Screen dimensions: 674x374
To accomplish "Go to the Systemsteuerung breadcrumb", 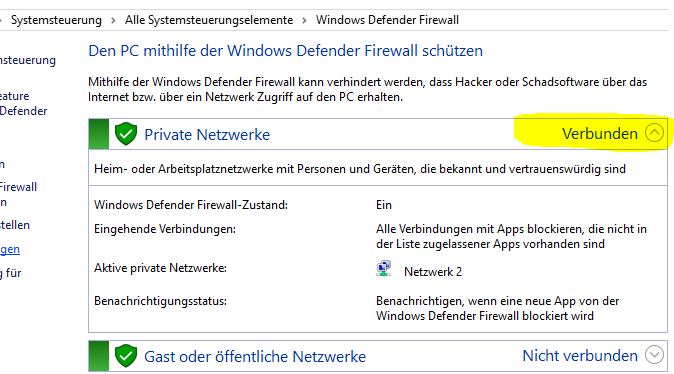I will tap(56, 20).
